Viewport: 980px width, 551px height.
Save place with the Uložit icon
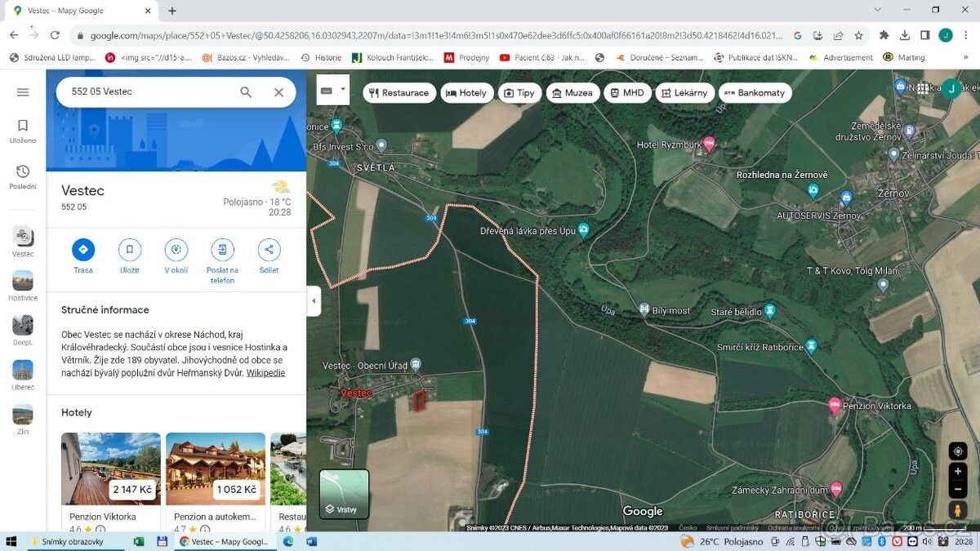coord(129,250)
